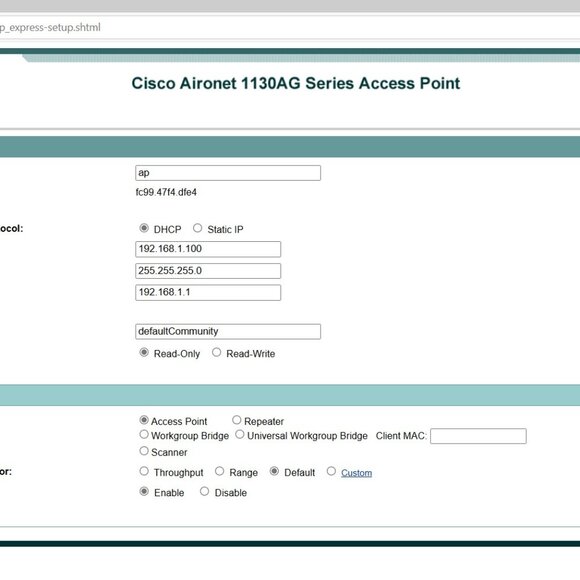The height and width of the screenshot is (580, 580).
Task: Click the MAC address text fc99.47f4.dfe4
Action: point(166,192)
